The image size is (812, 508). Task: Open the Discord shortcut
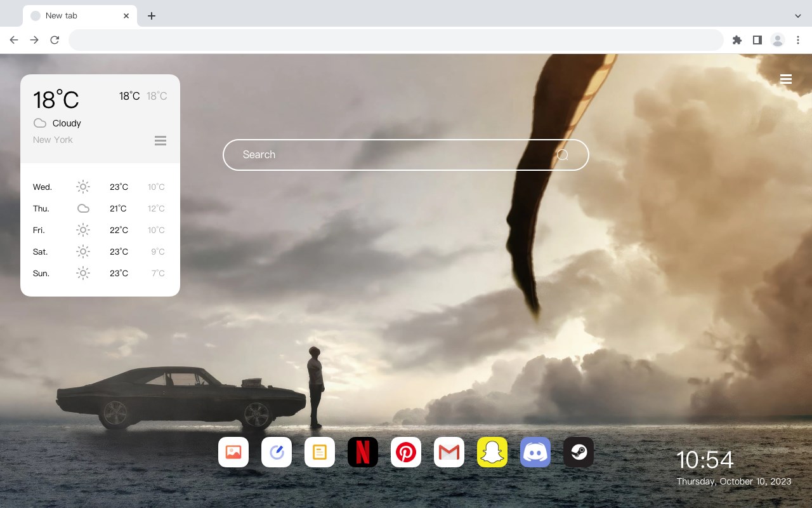coord(535,452)
